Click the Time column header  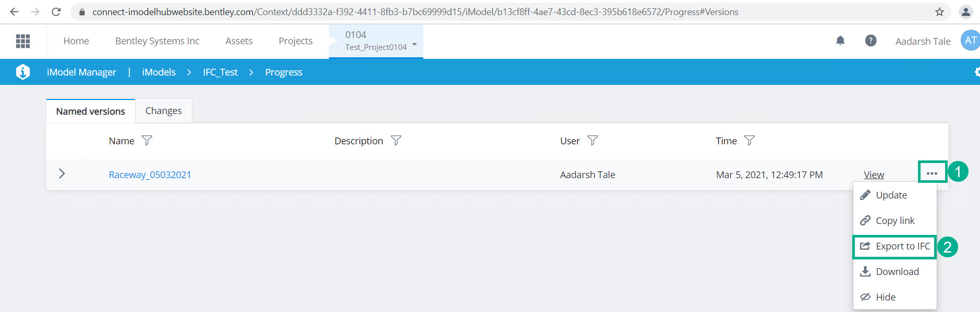point(726,141)
